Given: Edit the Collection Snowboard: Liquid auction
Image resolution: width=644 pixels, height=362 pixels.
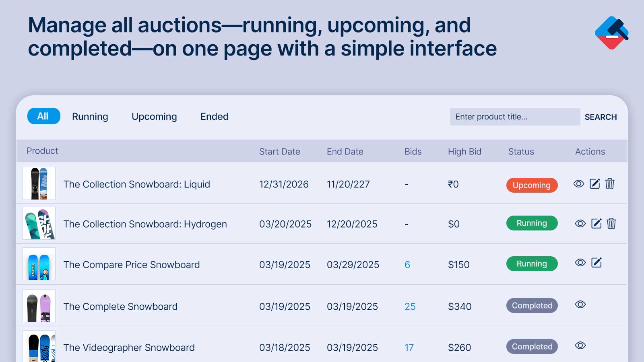Looking at the screenshot, I should click(595, 184).
